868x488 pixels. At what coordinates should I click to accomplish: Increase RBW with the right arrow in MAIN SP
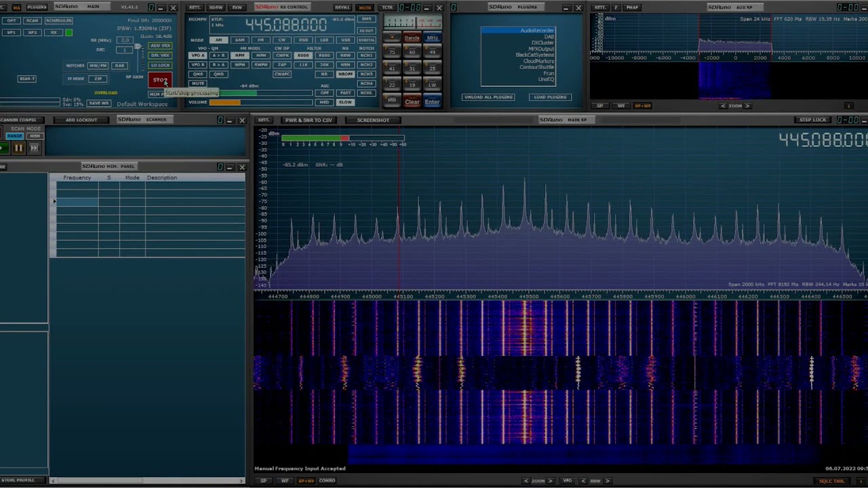(x=608, y=481)
